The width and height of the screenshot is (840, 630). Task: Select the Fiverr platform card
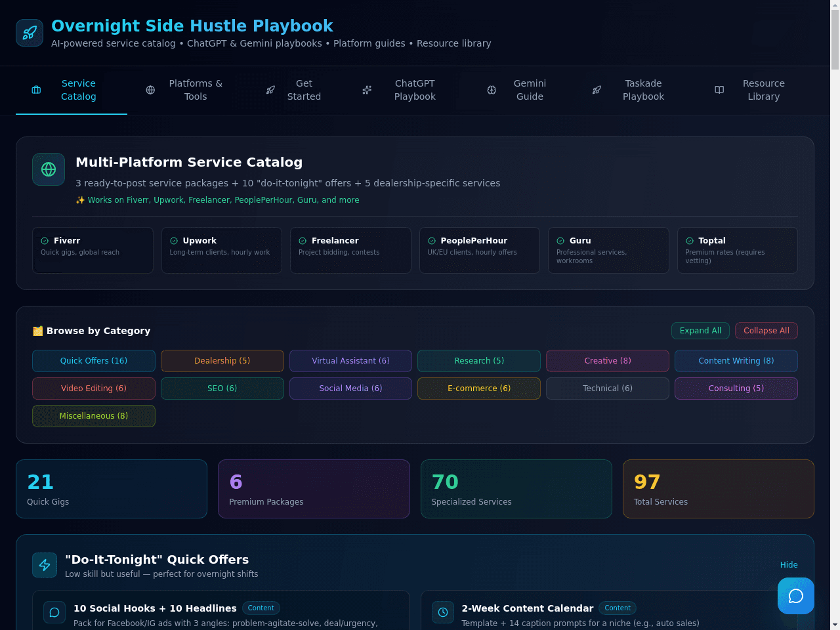point(93,250)
